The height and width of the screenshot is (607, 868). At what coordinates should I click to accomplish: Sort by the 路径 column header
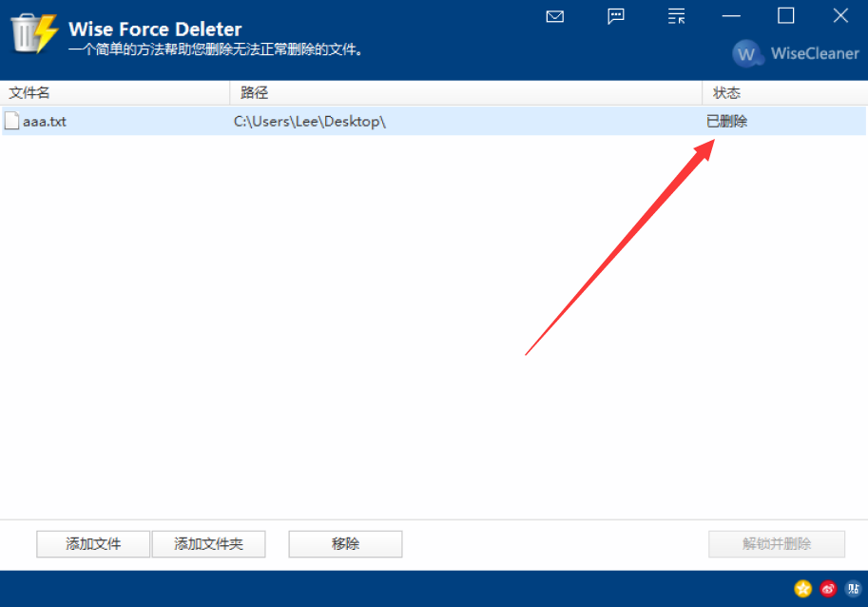point(466,92)
